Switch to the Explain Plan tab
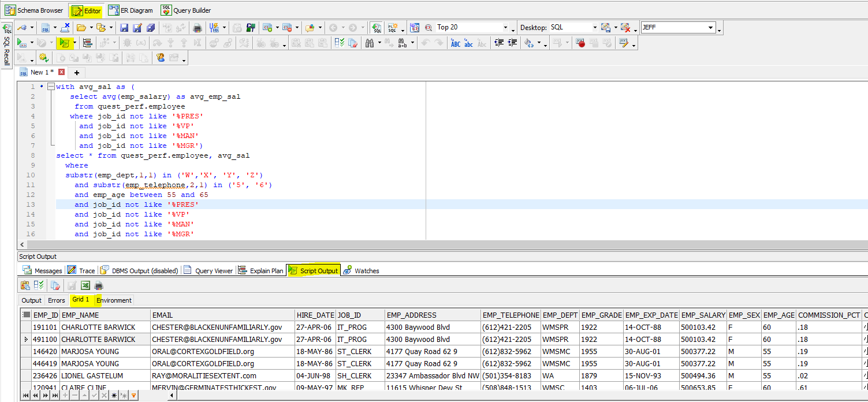The image size is (868, 402). (x=261, y=270)
